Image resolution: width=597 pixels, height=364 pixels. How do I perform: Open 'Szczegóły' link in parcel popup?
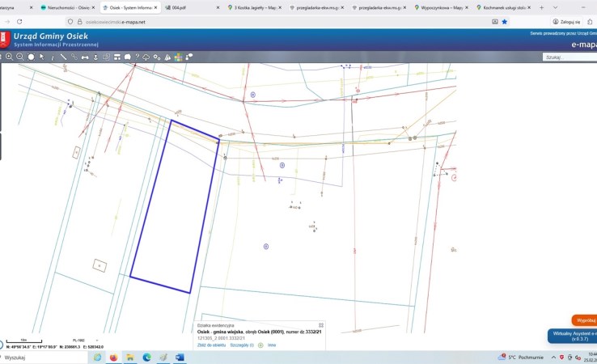pyautogui.click(x=240, y=345)
